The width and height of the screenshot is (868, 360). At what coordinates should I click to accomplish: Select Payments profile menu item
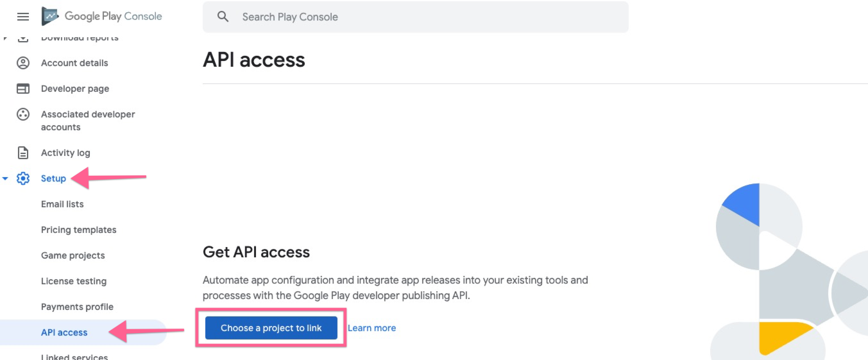point(77,307)
